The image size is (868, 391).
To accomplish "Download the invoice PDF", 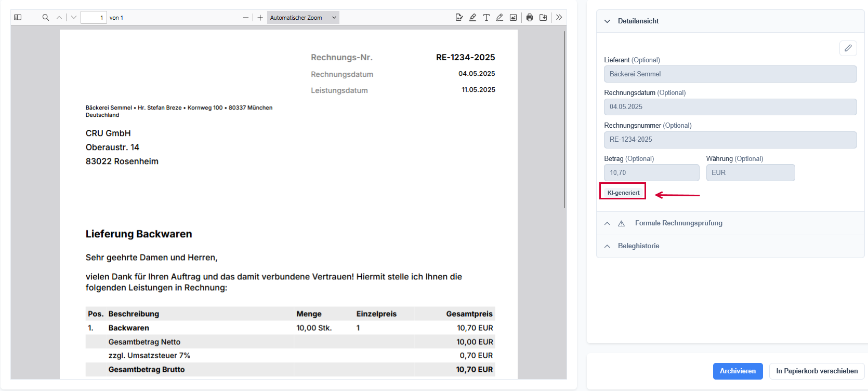I will (543, 18).
